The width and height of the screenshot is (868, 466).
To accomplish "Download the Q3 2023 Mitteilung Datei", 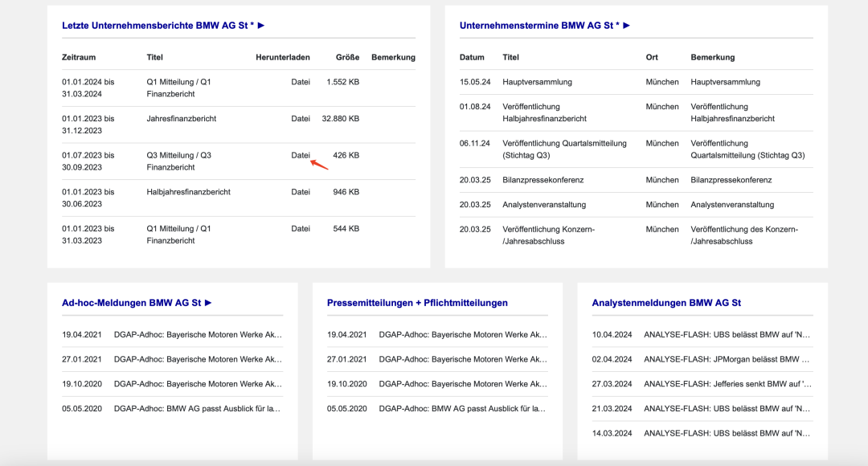I will pos(301,155).
